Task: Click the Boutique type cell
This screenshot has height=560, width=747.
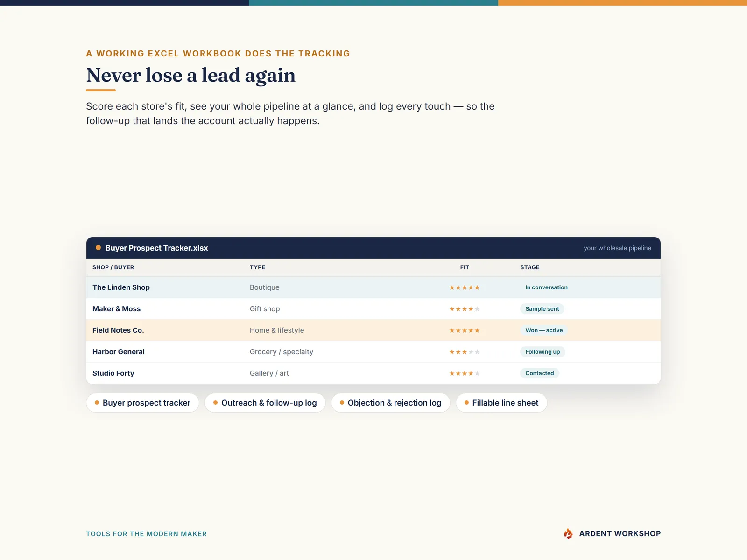Action: 264,287
